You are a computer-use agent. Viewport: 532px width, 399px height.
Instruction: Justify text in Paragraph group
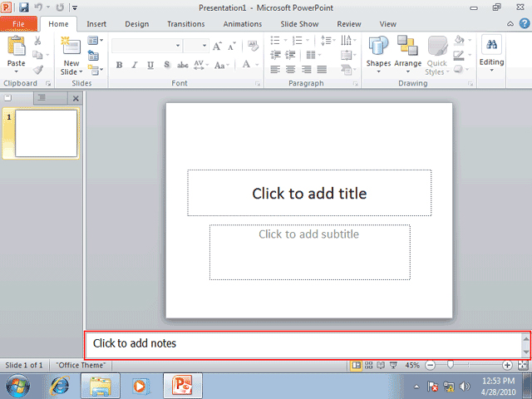coord(322,70)
